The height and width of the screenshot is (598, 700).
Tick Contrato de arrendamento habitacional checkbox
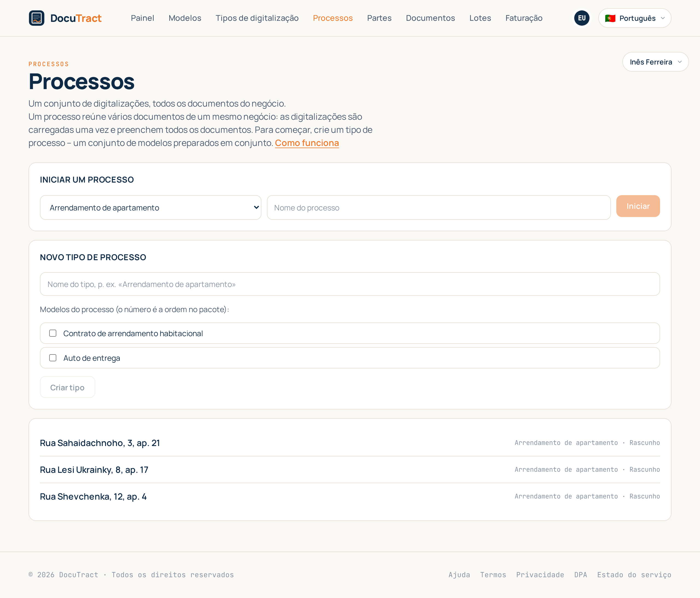pyautogui.click(x=53, y=333)
